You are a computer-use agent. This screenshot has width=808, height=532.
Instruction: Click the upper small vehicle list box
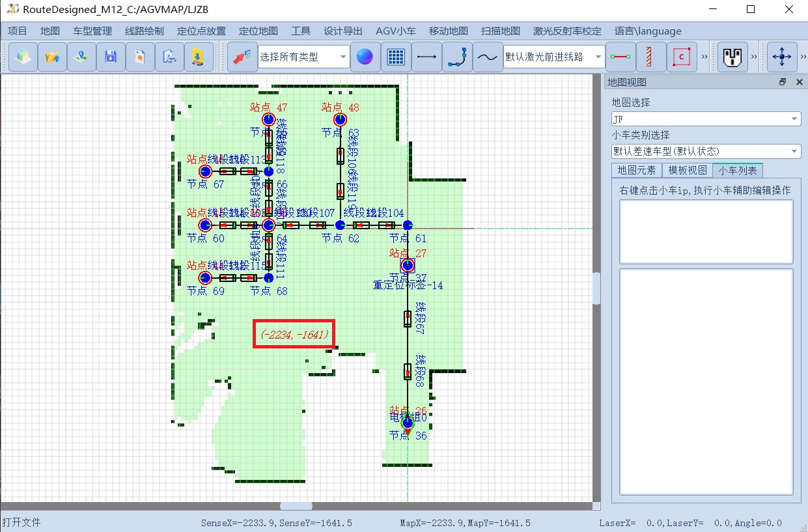[706, 231]
